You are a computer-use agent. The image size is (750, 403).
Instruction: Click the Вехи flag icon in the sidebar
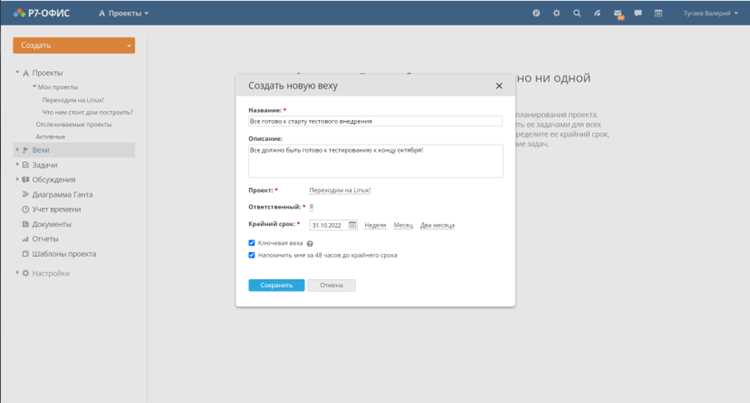(x=25, y=150)
